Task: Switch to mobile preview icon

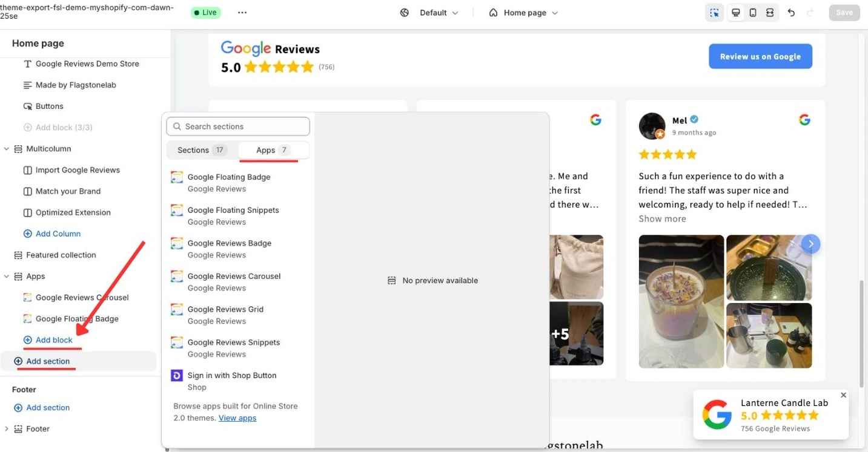Action: click(x=753, y=13)
